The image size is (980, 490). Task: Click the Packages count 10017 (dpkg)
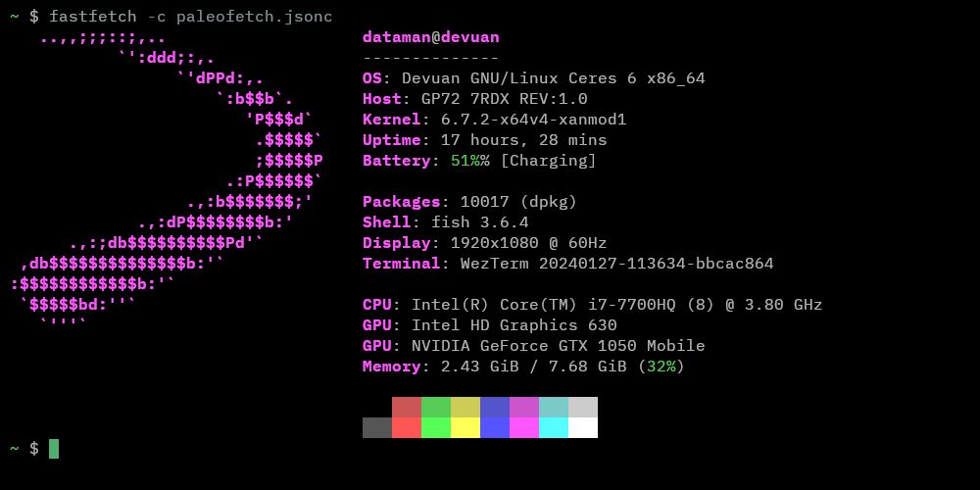518,202
